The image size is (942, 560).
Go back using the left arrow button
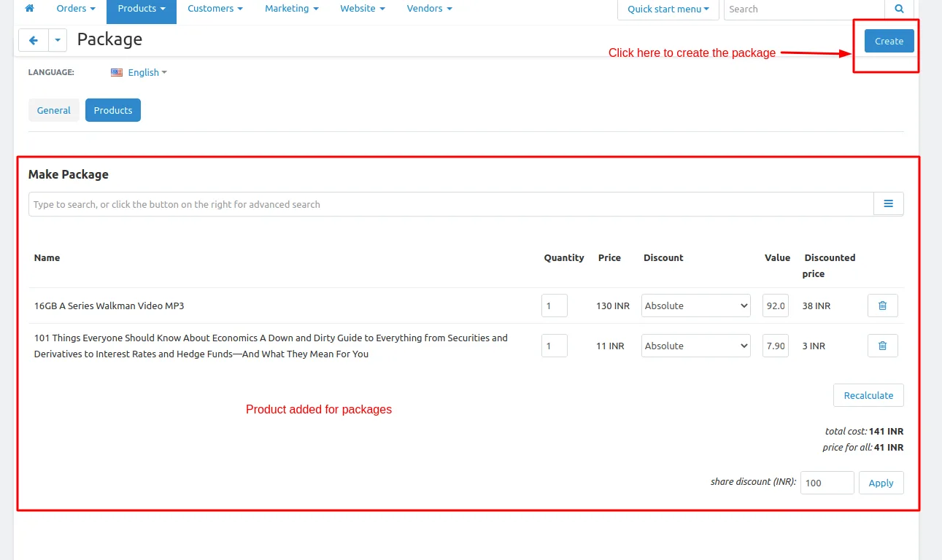point(34,41)
